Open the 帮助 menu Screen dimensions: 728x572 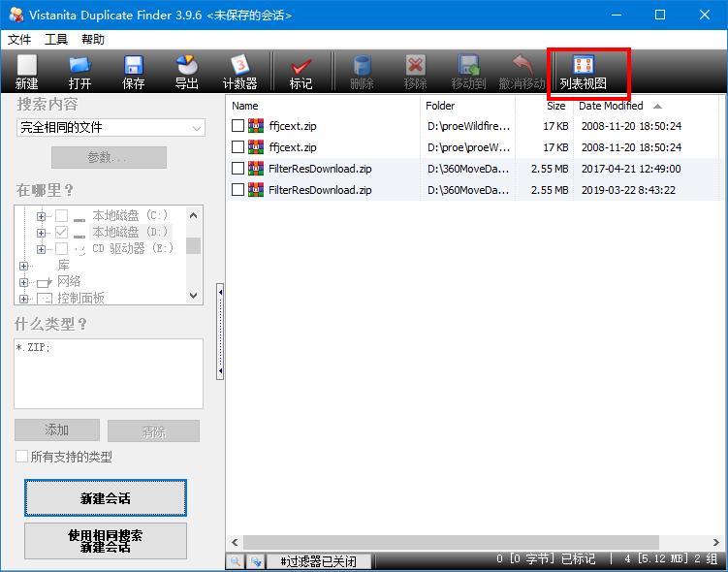[93, 40]
